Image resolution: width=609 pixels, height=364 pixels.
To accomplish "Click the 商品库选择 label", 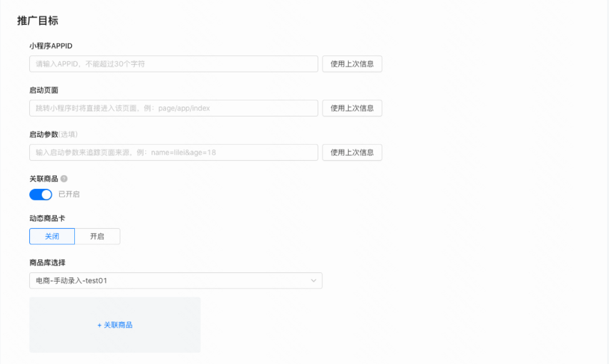I will coord(47,262).
